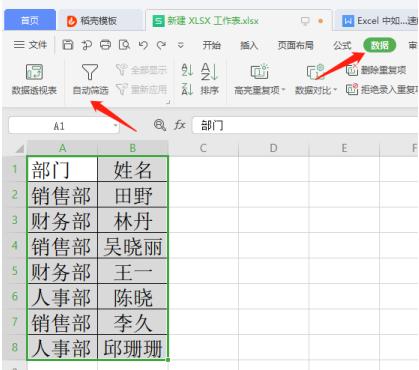Screen dimensions: 419x370
Task: Open the 首页 tab
Action: 30,20
